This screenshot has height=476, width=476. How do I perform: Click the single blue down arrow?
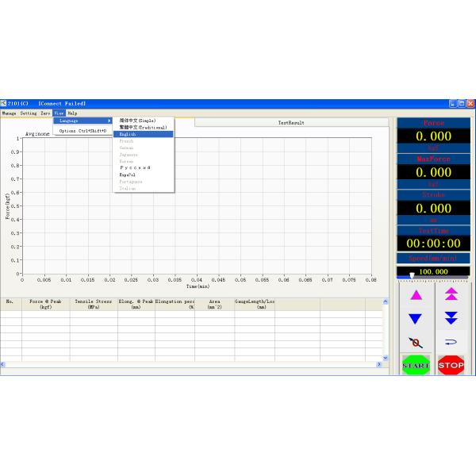click(416, 318)
